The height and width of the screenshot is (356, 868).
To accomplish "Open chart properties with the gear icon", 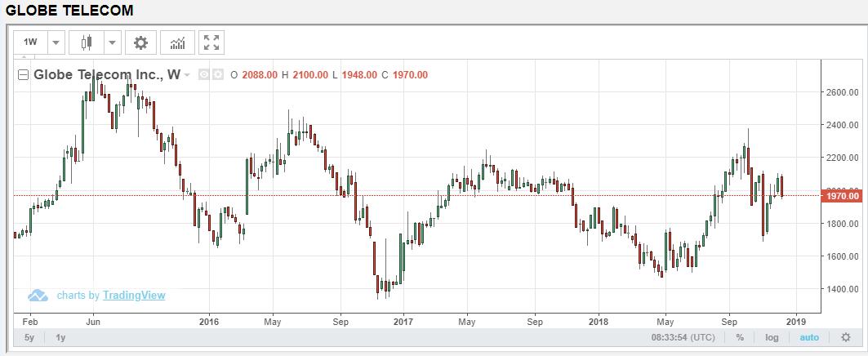I will click(x=140, y=42).
